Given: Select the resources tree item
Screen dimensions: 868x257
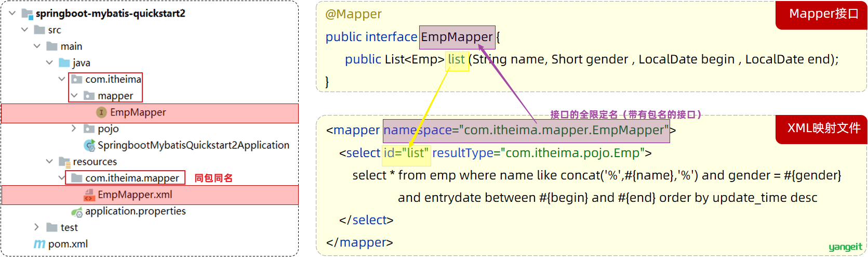Looking at the screenshot, I should tap(95, 162).
